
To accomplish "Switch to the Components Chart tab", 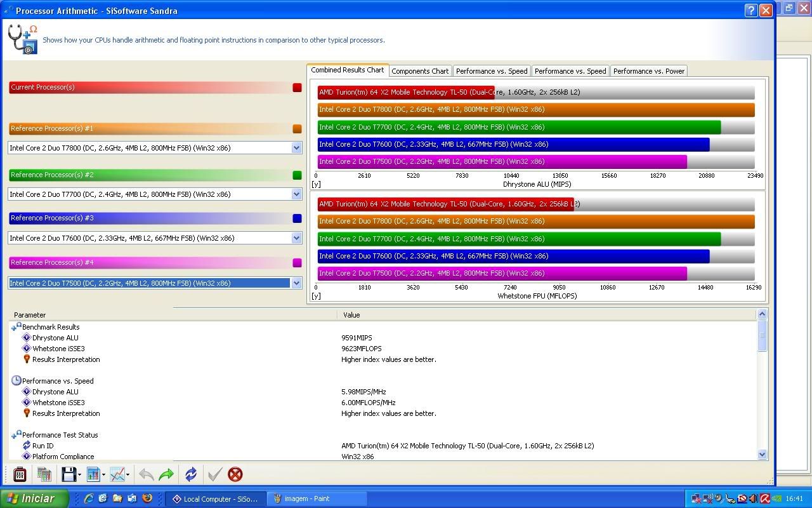I will [x=420, y=71].
